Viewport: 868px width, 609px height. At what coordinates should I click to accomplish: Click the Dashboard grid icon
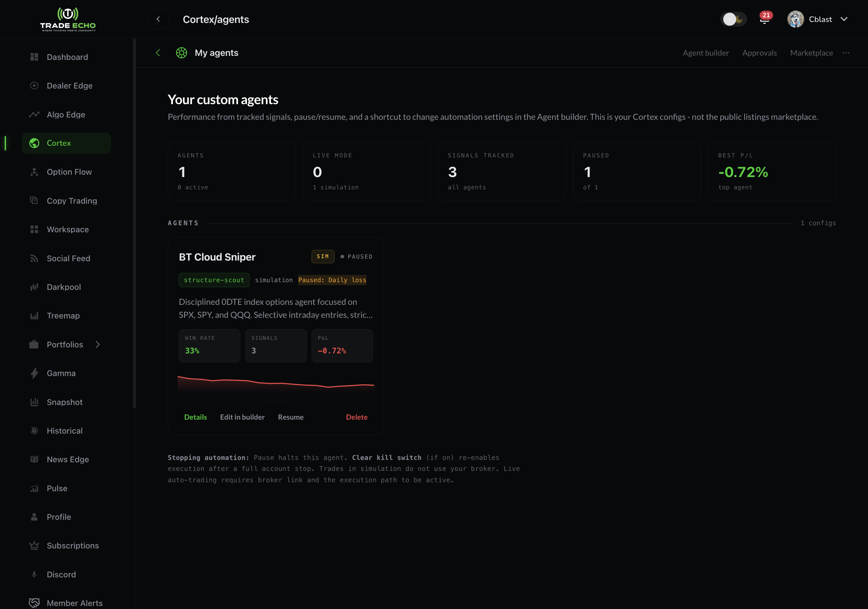pyautogui.click(x=34, y=57)
